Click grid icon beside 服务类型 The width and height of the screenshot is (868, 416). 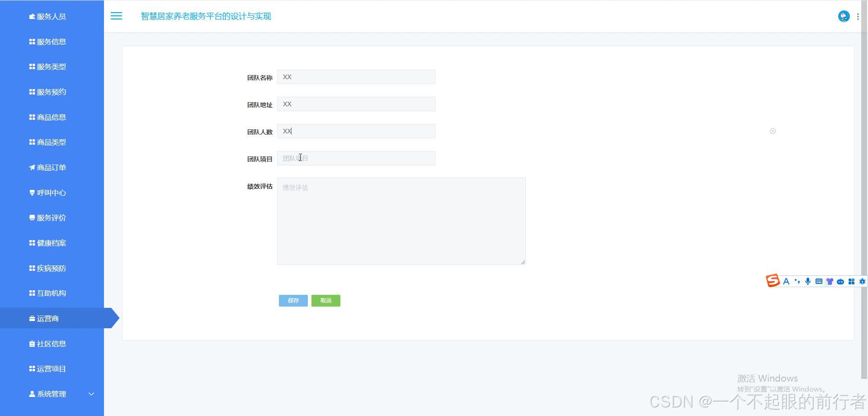pos(32,66)
